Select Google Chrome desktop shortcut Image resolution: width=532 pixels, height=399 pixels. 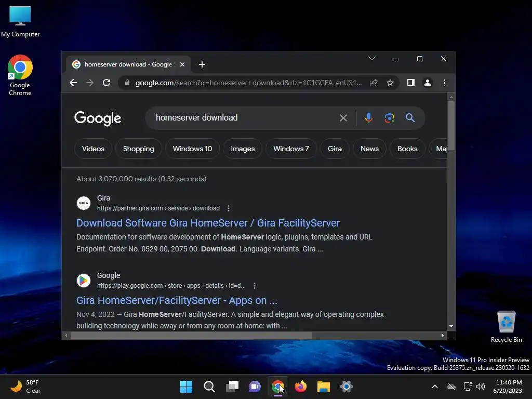pyautogui.click(x=20, y=75)
